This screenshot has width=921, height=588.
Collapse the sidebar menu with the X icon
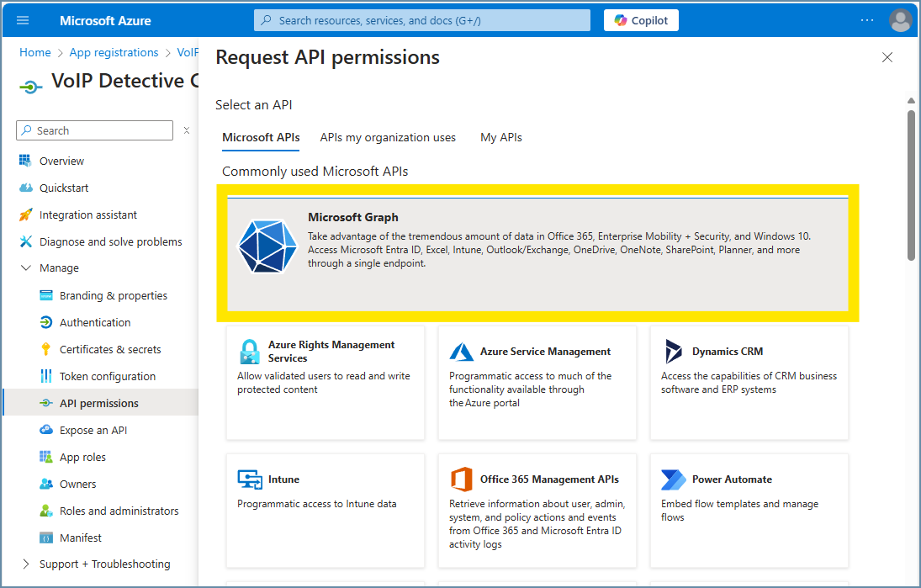(x=186, y=130)
